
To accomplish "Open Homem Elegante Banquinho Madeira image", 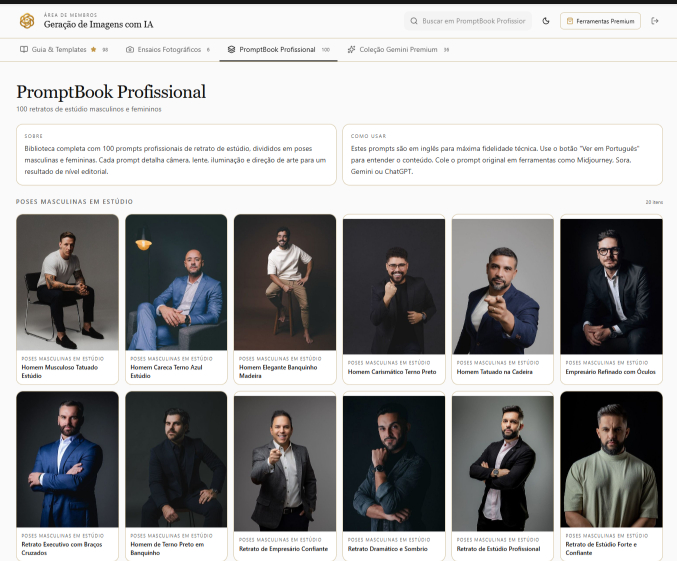I will [285, 282].
